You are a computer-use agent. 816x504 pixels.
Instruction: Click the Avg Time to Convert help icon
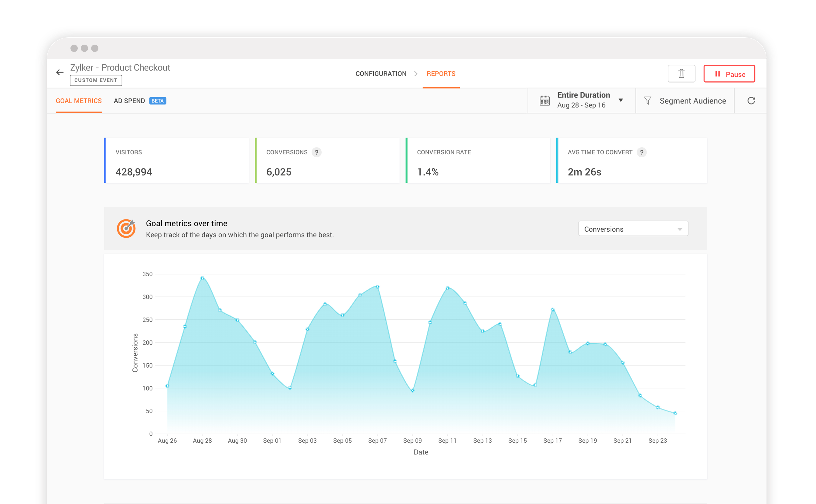pyautogui.click(x=641, y=152)
